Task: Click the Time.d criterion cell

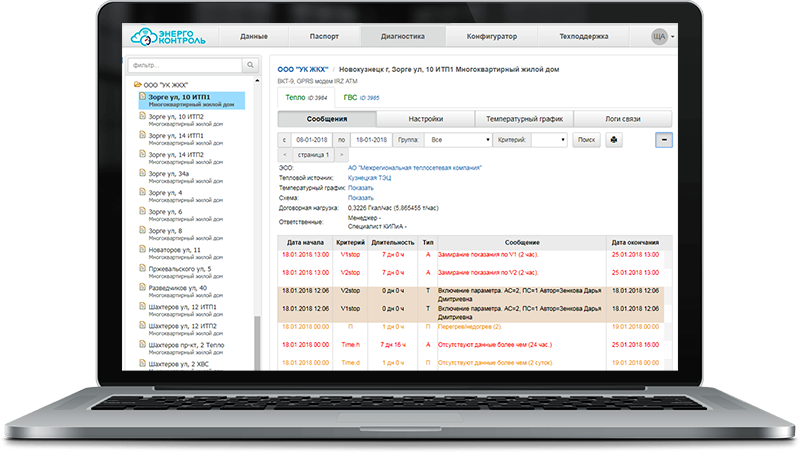Action: (x=350, y=363)
